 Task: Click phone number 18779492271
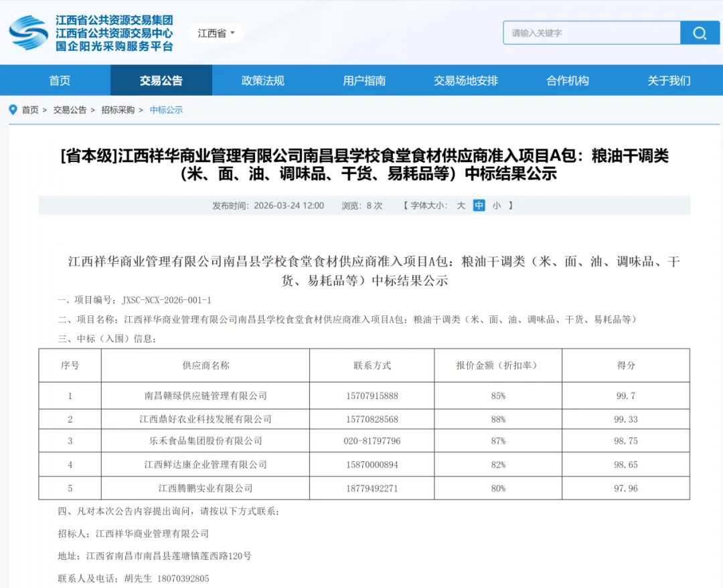pos(372,488)
